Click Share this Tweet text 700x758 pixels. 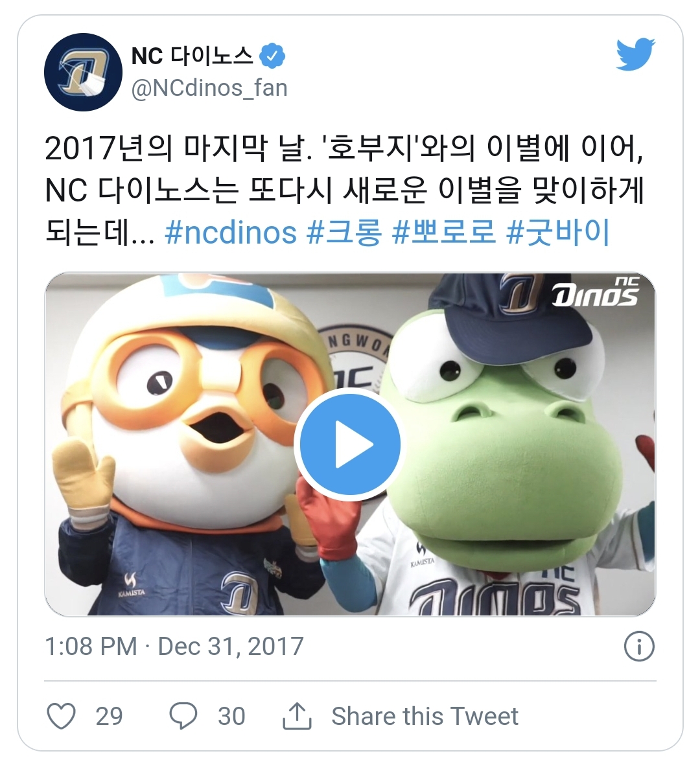pyautogui.click(x=425, y=716)
